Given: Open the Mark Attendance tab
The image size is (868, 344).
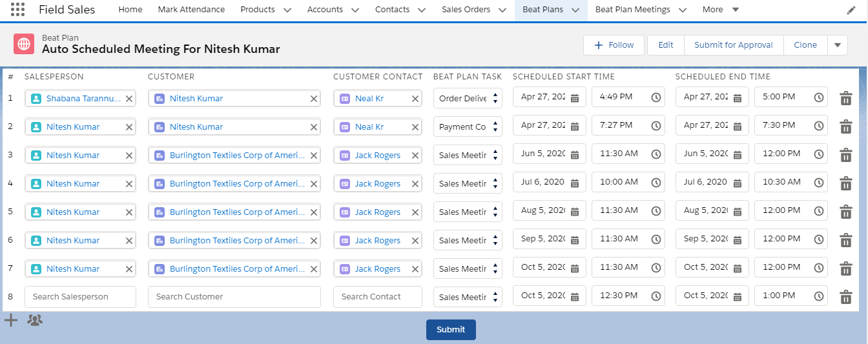Looking at the screenshot, I should click(x=191, y=10).
